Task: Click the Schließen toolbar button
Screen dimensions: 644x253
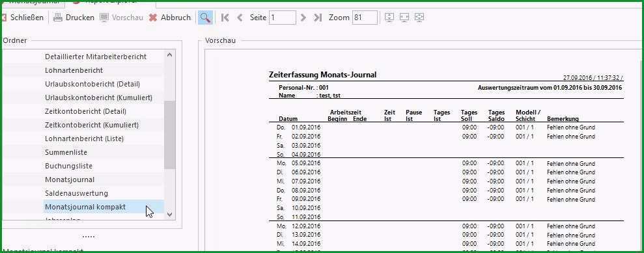Action: [23, 18]
